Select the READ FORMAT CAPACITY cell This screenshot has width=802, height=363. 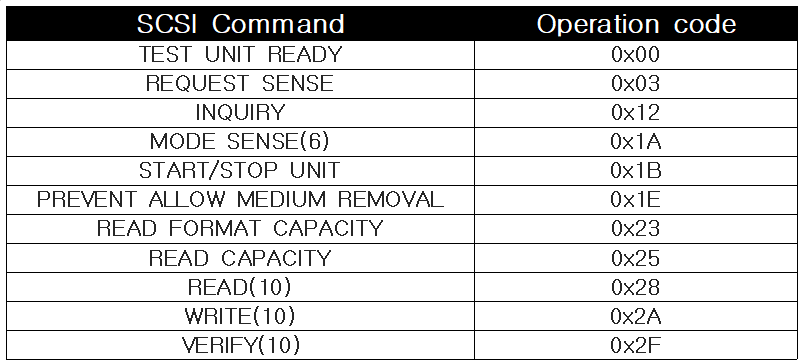click(x=240, y=229)
